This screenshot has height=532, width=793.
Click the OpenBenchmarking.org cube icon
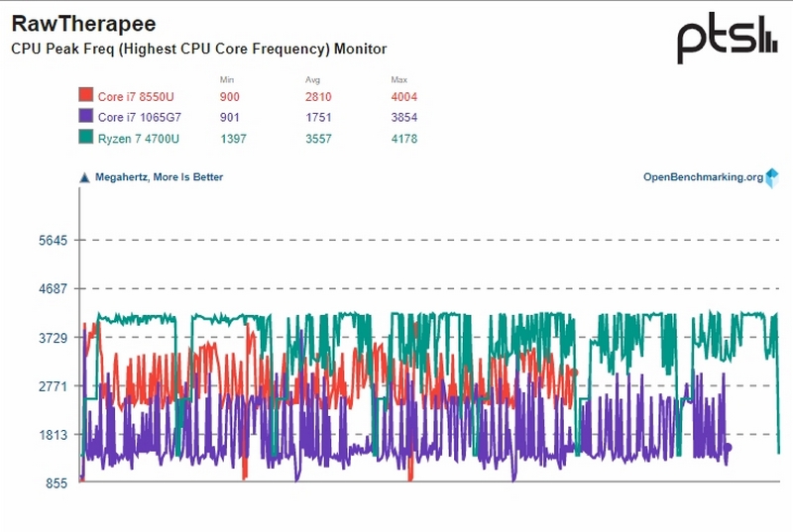click(772, 178)
